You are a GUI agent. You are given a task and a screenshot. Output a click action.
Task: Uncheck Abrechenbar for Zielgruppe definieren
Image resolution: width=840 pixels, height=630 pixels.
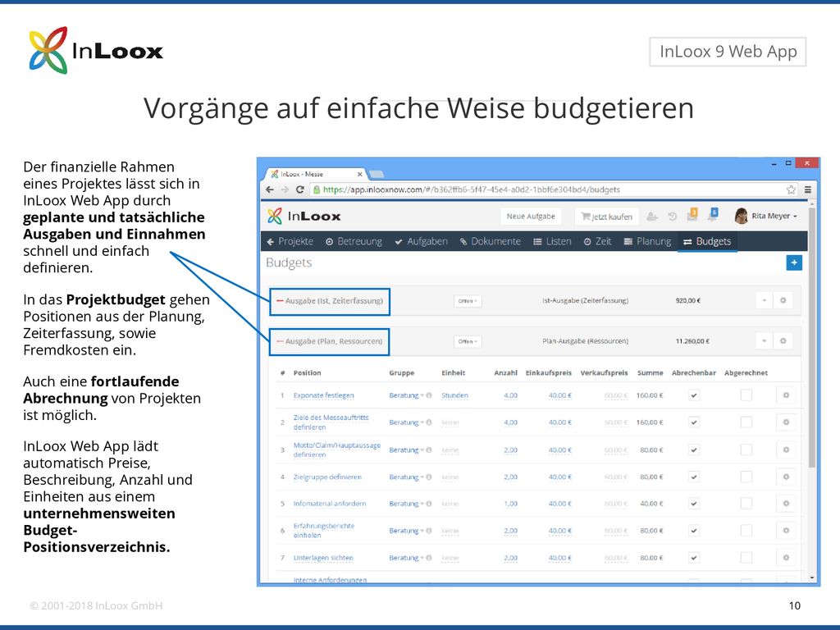click(x=694, y=477)
